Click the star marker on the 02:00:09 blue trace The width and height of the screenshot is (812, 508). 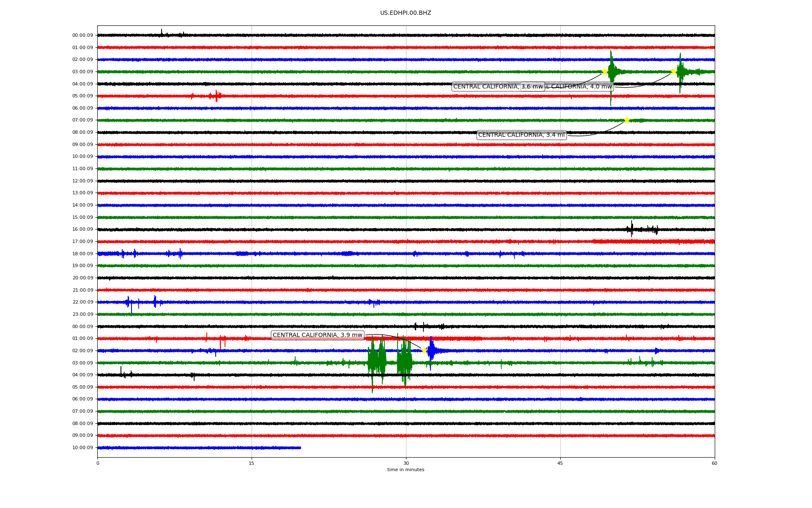(x=424, y=351)
